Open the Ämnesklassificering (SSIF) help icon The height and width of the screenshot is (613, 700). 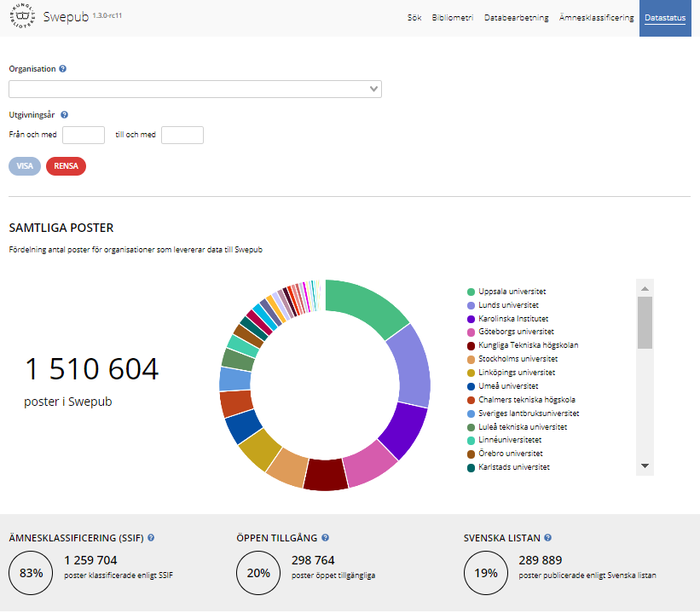pos(151,537)
